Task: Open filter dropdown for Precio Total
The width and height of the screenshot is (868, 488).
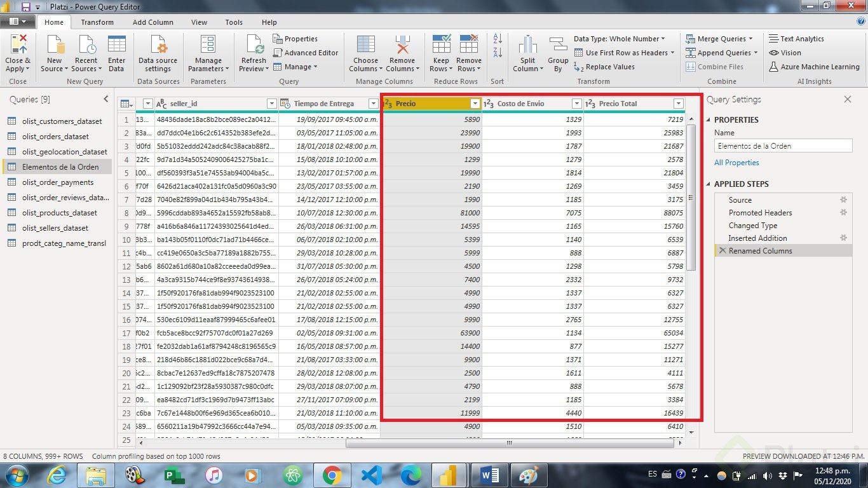Action: tap(678, 104)
